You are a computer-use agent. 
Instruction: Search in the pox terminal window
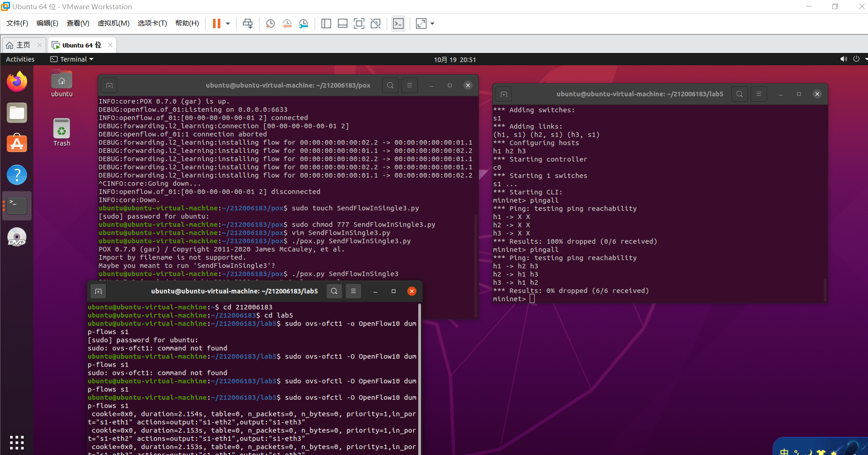(390, 85)
